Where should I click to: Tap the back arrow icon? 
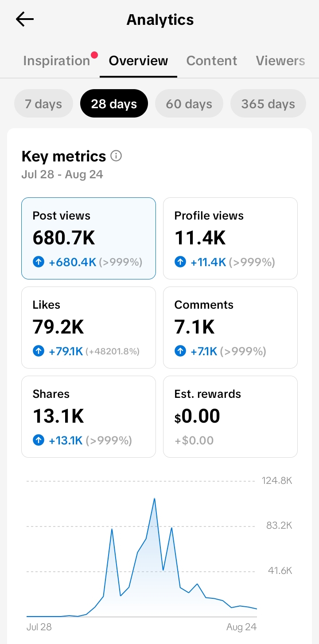click(25, 19)
